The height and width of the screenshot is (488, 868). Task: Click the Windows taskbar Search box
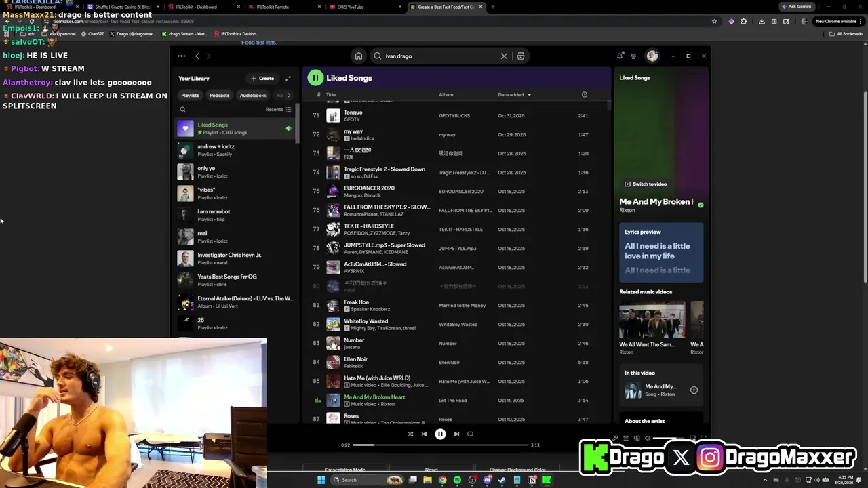pyautogui.click(x=368, y=480)
